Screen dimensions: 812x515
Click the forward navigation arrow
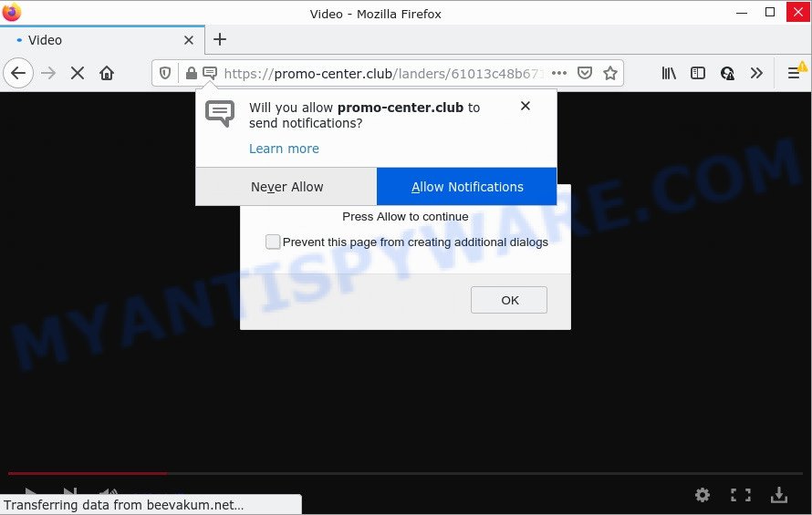tap(48, 73)
